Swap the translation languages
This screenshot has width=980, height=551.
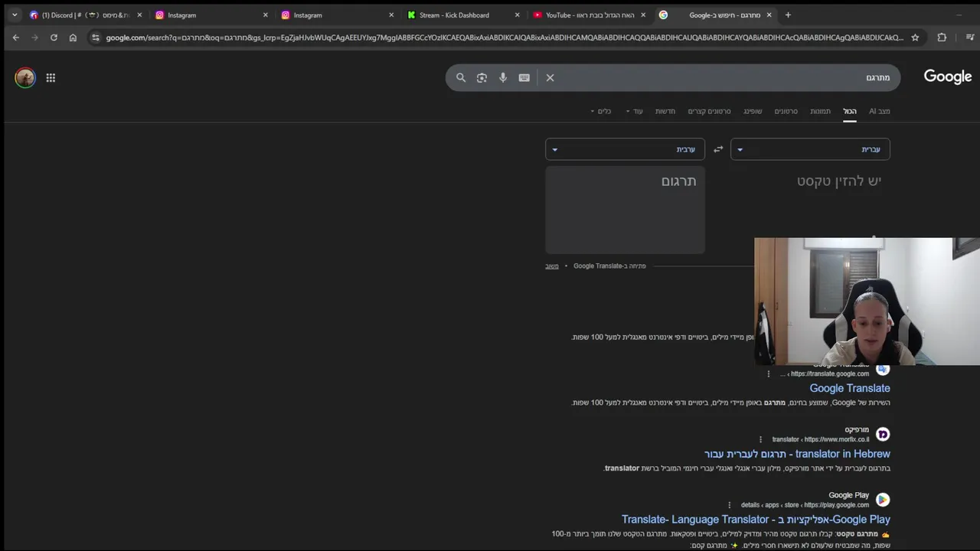(718, 149)
